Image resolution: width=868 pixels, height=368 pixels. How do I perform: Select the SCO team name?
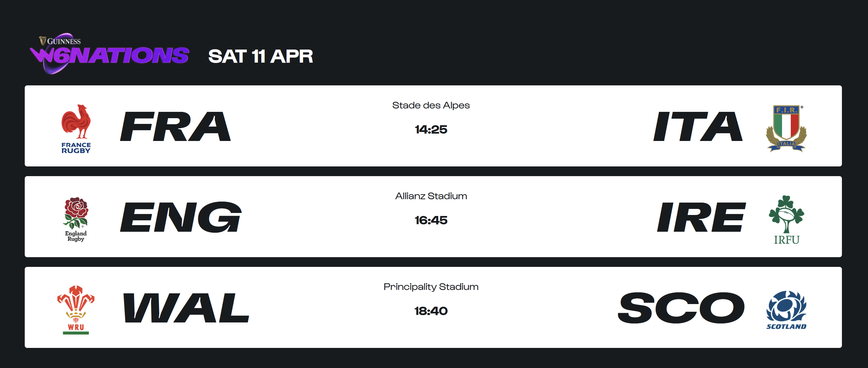[x=681, y=308]
